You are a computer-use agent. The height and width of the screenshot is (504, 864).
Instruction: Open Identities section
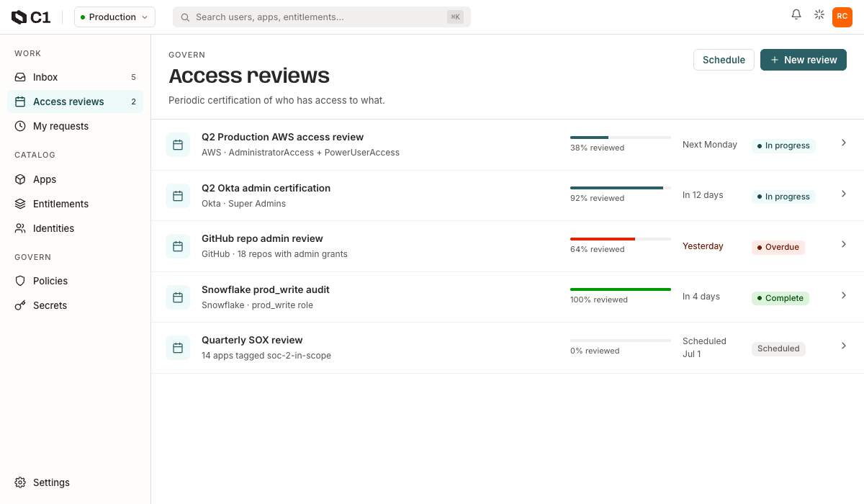pos(75,228)
